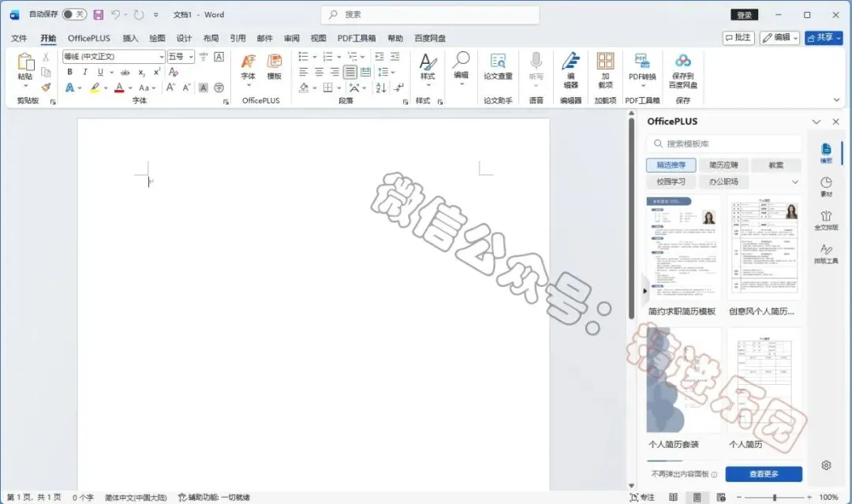Select the 办公职场 category button
Image resolution: width=852 pixels, height=504 pixels.
click(x=723, y=182)
